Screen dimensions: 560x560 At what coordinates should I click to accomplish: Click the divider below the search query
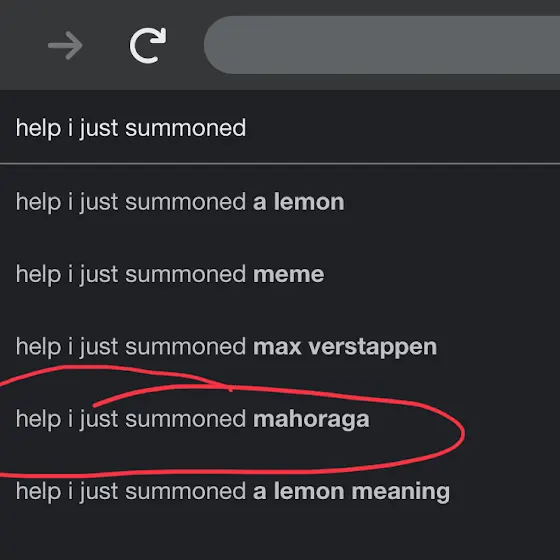point(280,164)
